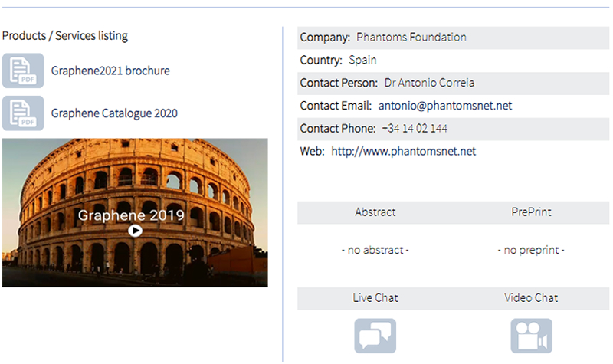Click the contact phone number +34 14 02 144
Image resolution: width=613 pixels, height=364 pixels.
(x=415, y=129)
